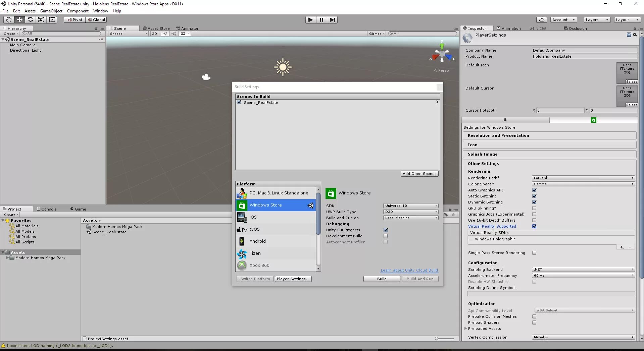
Task: Switch to standalone settings tab with download arrow
Action: pyautogui.click(x=505, y=120)
